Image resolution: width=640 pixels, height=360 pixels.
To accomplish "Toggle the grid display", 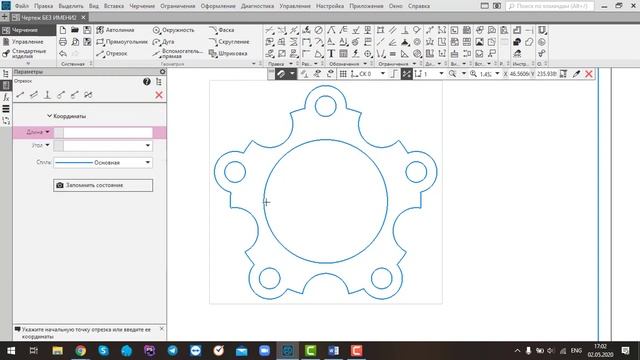I will 343,74.
